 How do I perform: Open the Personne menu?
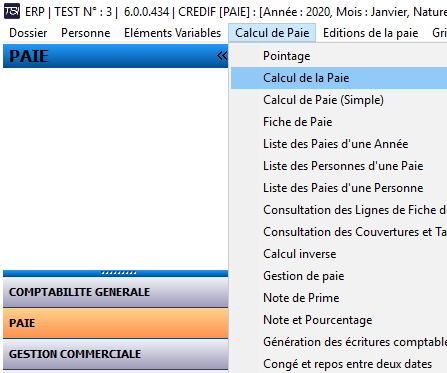coord(85,33)
